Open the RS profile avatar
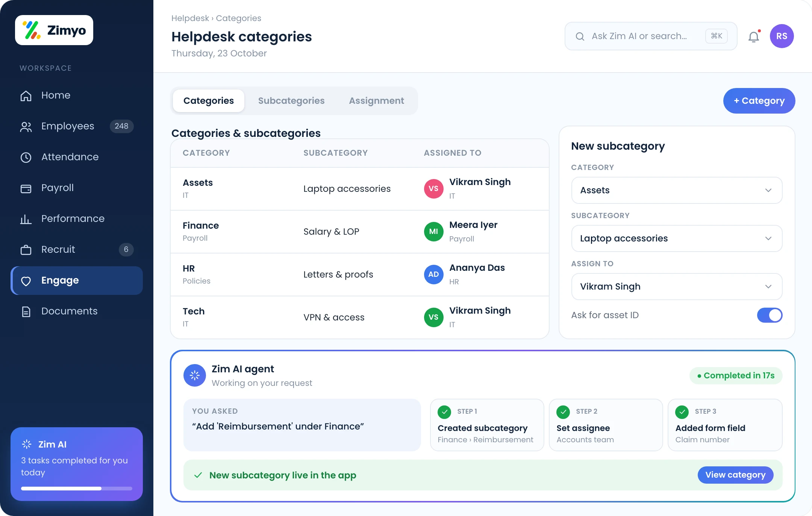812x516 pixels. (x=782, y=36)
